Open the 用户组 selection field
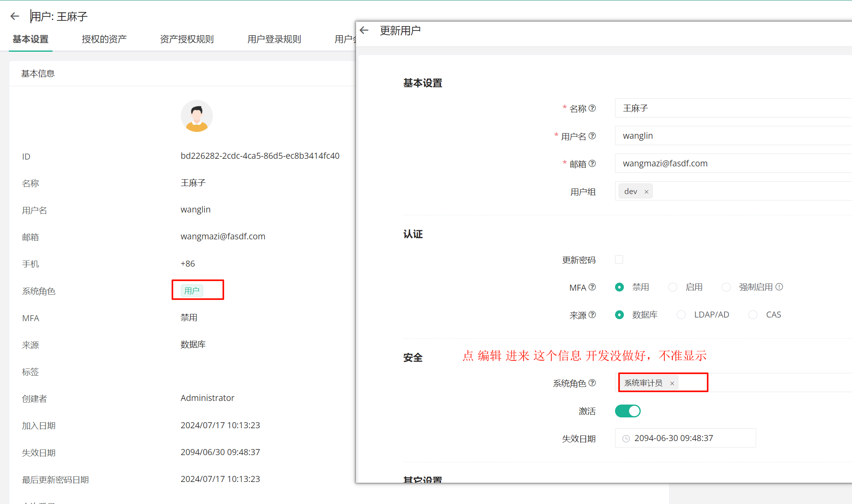The image size is (852, 504). pyautogui.click(x=742, y=191)
